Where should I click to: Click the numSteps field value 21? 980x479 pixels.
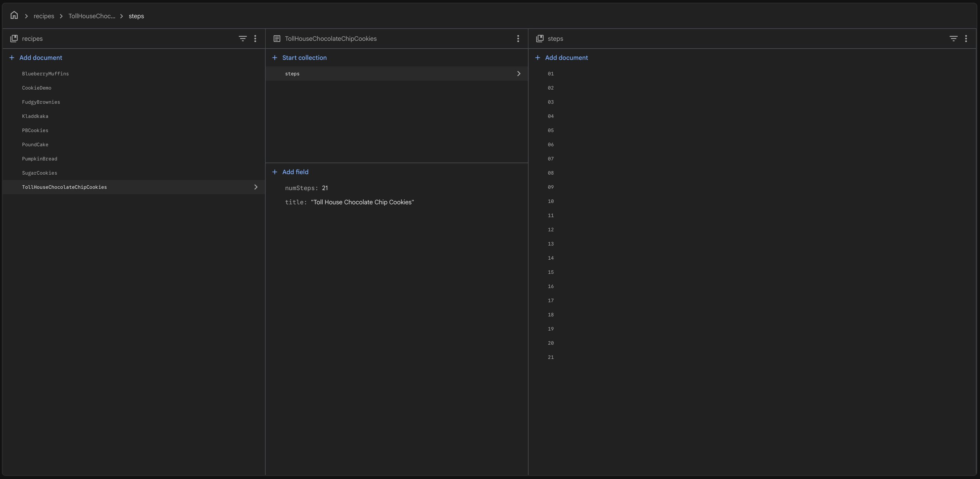point(325,188)
